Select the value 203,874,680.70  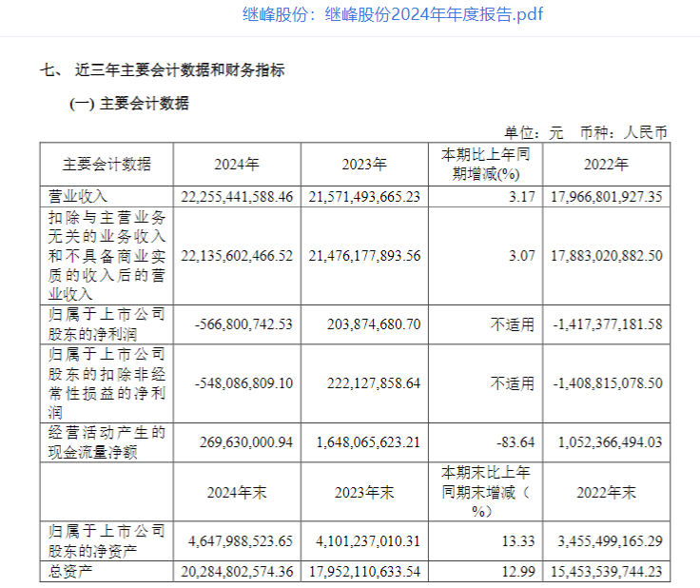[374, 324]
